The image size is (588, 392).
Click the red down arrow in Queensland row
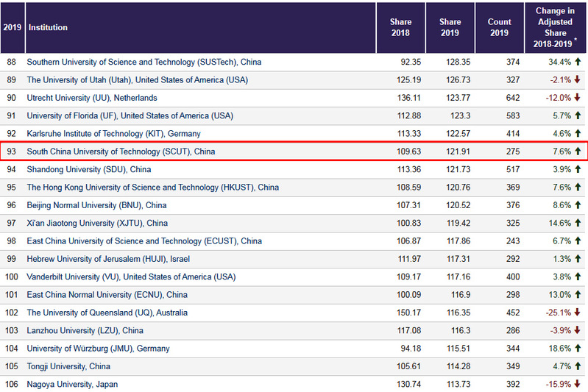(x=578, y=313)
